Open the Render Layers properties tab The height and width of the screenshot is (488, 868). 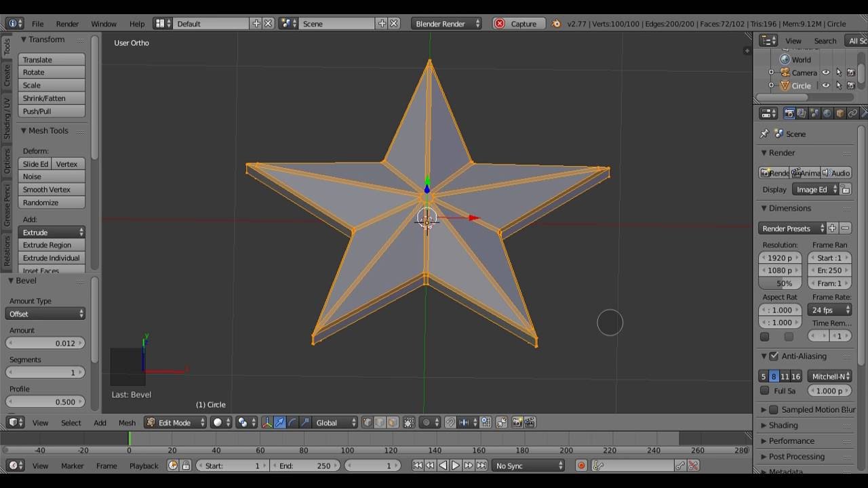coord(802,113)
